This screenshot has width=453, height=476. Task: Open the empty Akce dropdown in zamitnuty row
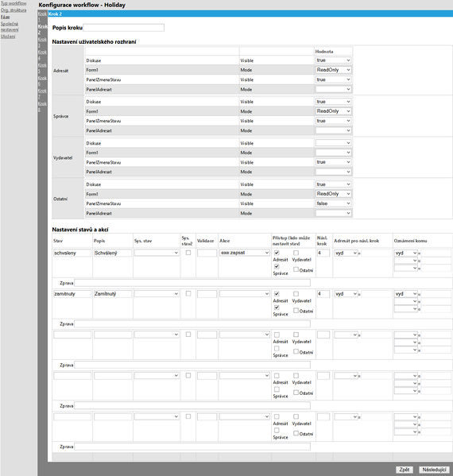click(245, 293)
